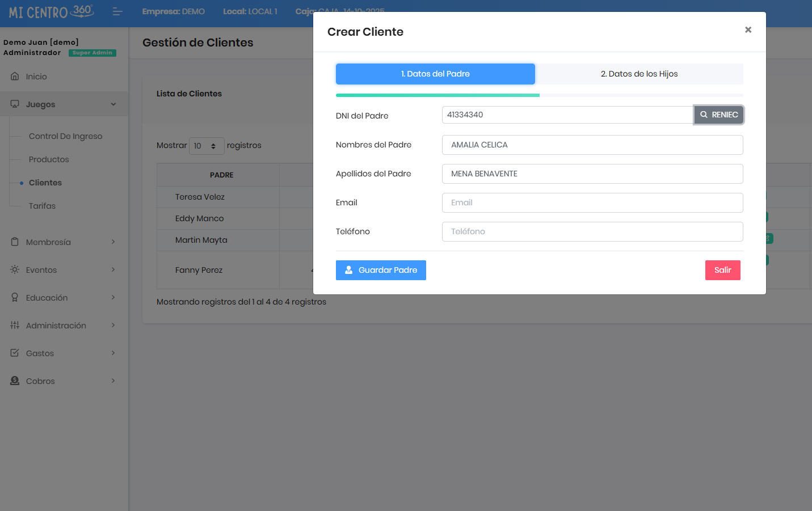Click the RENIEC search button

pyautogui.click(x=718, y=115)
